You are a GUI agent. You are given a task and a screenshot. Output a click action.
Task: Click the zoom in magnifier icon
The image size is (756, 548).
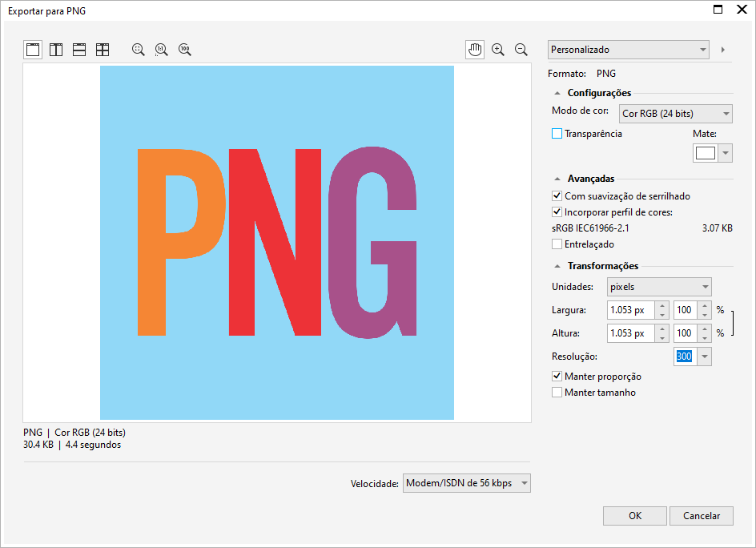[498, 50]
